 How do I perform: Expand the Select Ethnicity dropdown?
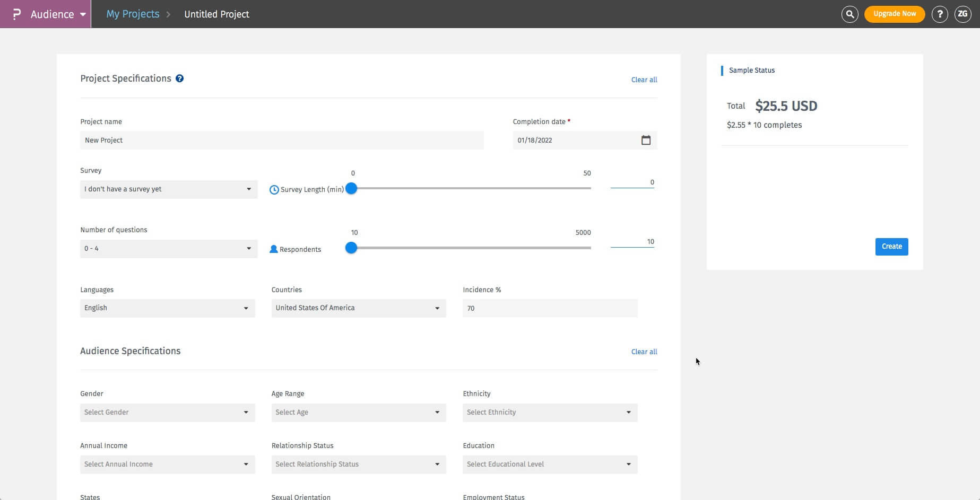point(549,413)
